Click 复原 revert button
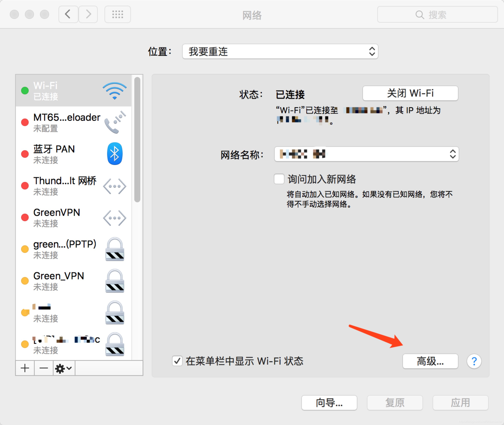This screenshot has height=425, width=504. coord(395,403)
